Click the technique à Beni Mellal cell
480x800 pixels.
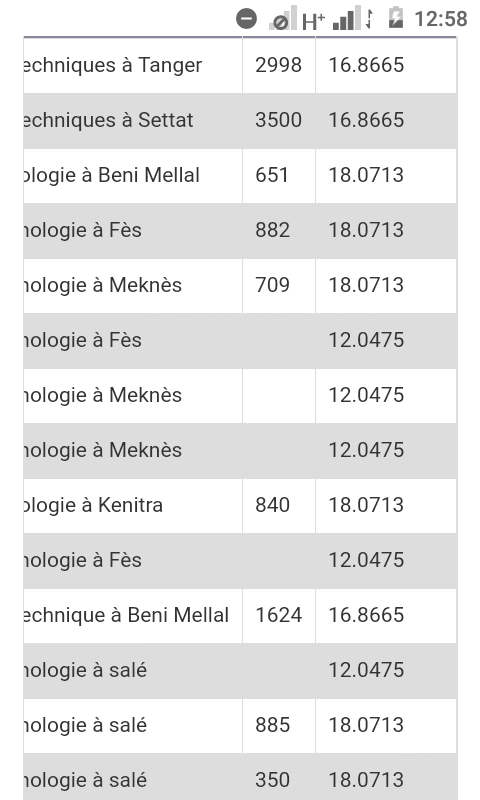[x=133, y=615]
